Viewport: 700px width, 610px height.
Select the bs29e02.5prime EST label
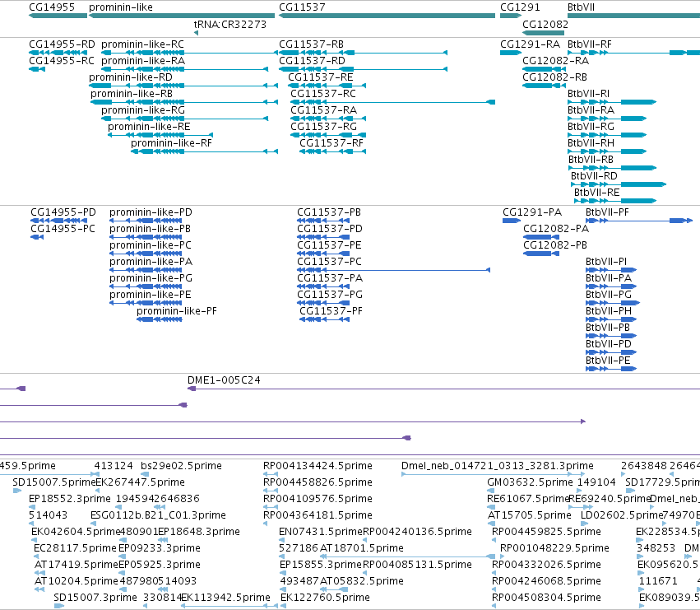pyautogui.click(x=181, y=466)
